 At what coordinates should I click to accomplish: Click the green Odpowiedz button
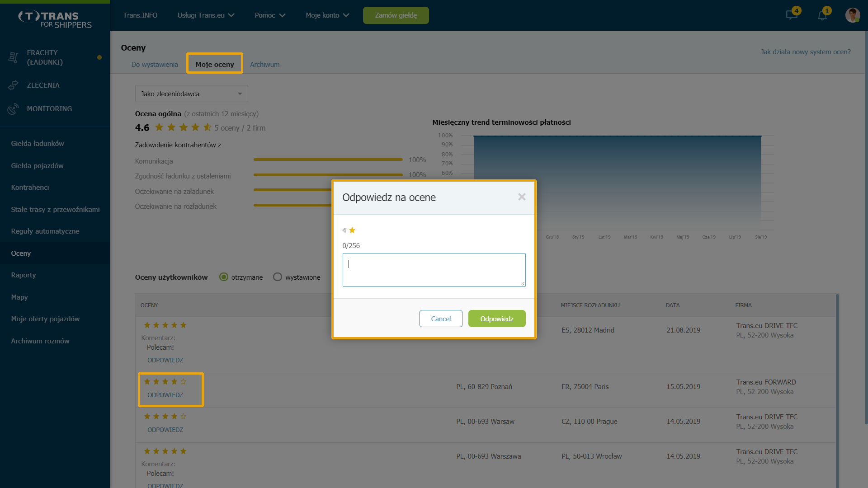497,319
